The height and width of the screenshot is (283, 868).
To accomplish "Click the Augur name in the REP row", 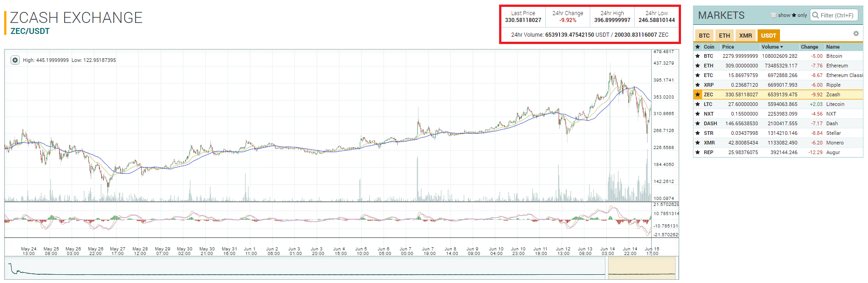I will tap(833, 152).
